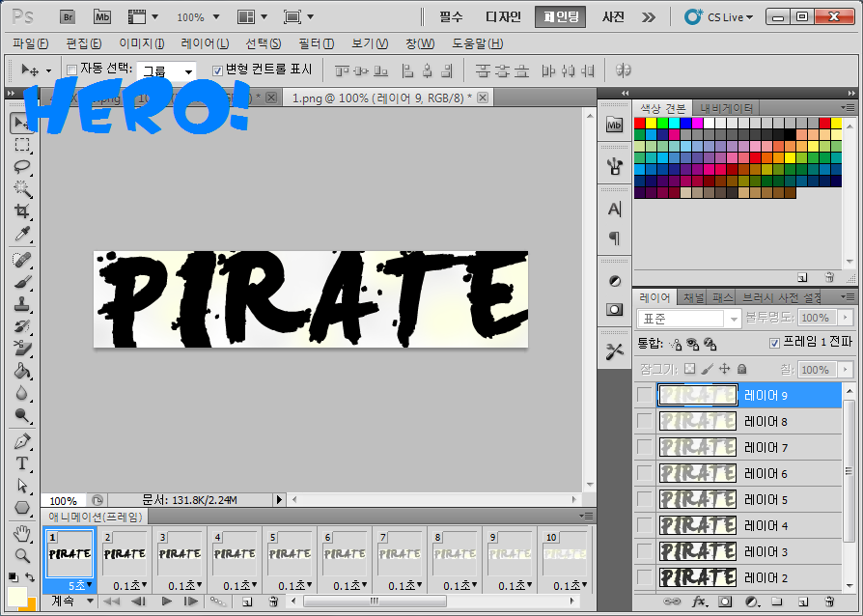The width and height of the screenshot is (863, 616).
Task: Switch to the 필수 workspace
Action: click(x=452, y=17)
